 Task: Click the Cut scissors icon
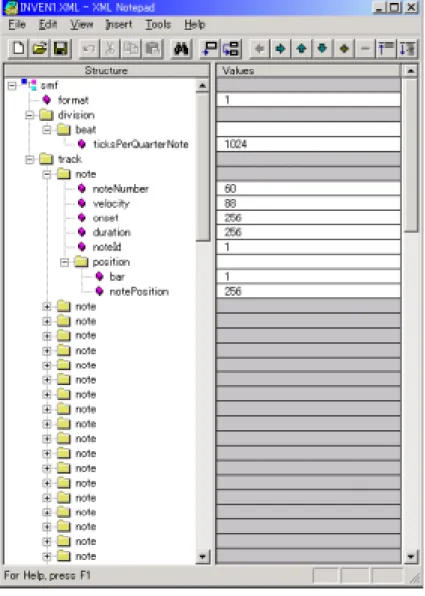tap(110, 49)
